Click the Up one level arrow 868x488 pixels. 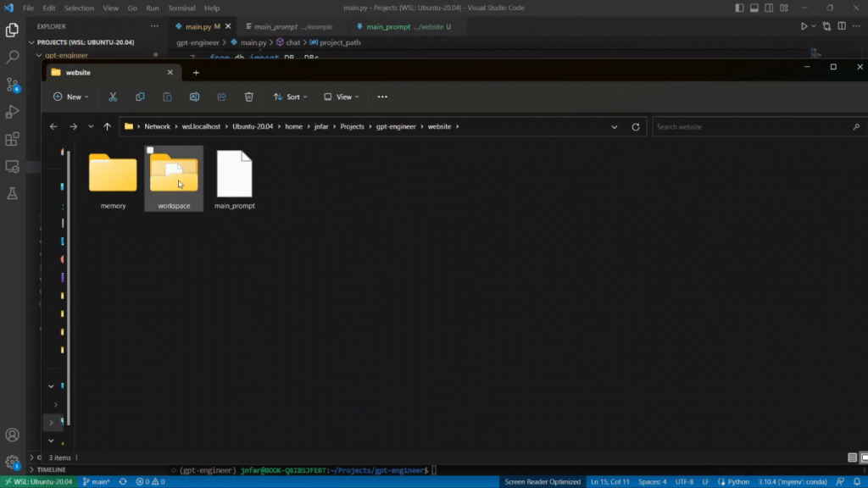coord(107,127)
